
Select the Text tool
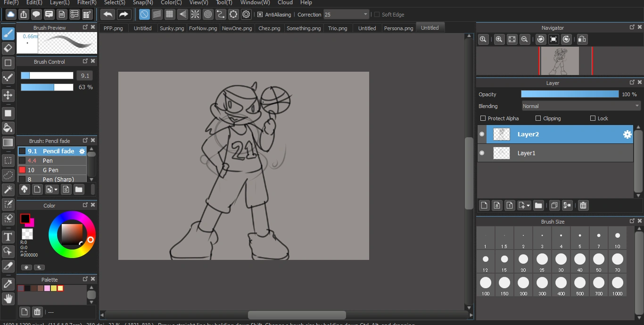8,237
